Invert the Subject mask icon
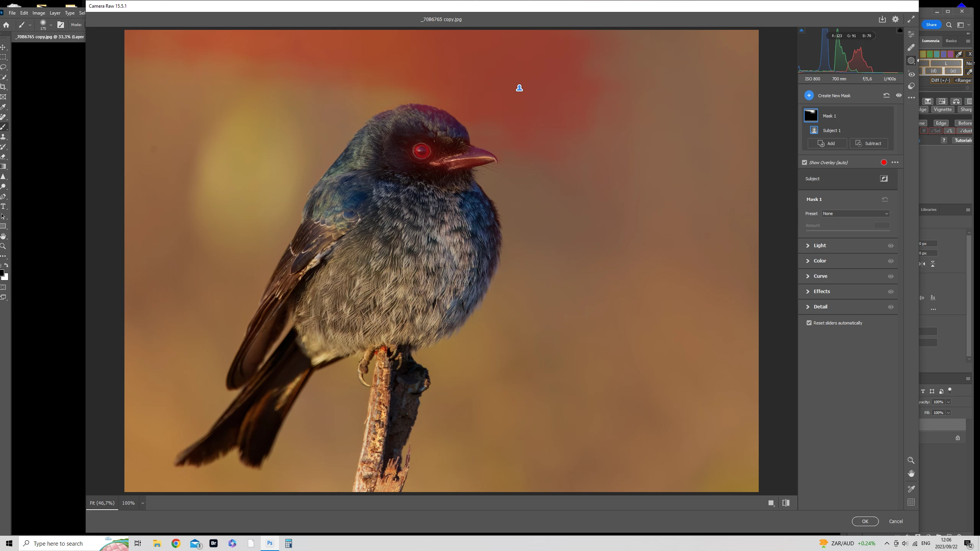This screenshot has height=551, width=980. [x=884, y=179]
